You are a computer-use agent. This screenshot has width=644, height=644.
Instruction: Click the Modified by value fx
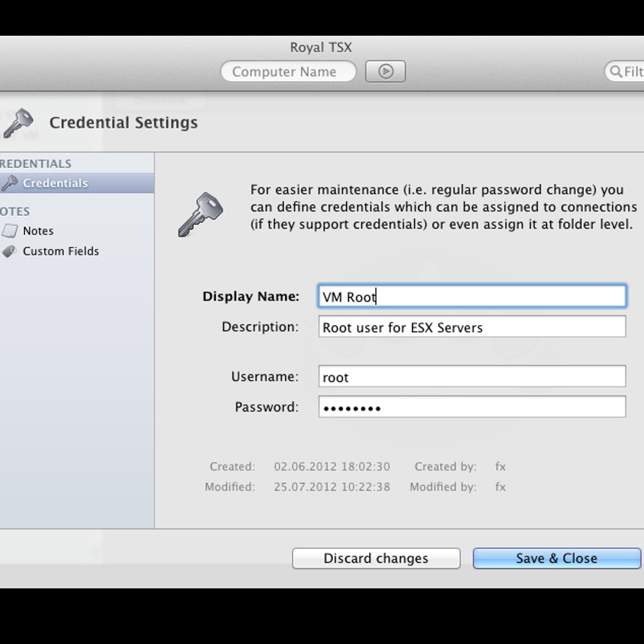pyautogui.click(x=500, y=487)
